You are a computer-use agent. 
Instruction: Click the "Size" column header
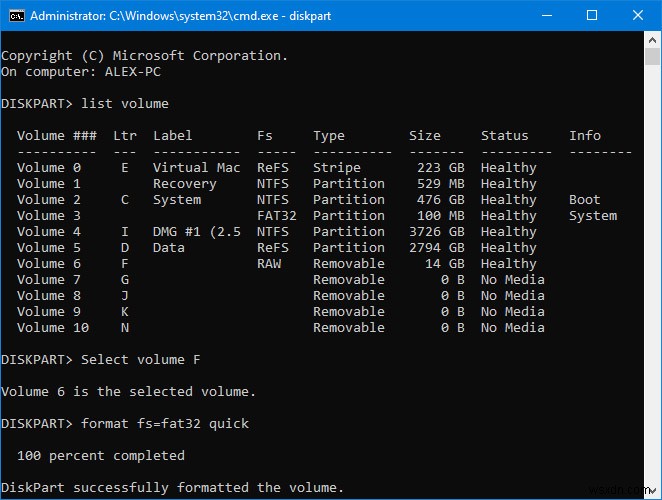click(425, 136)
